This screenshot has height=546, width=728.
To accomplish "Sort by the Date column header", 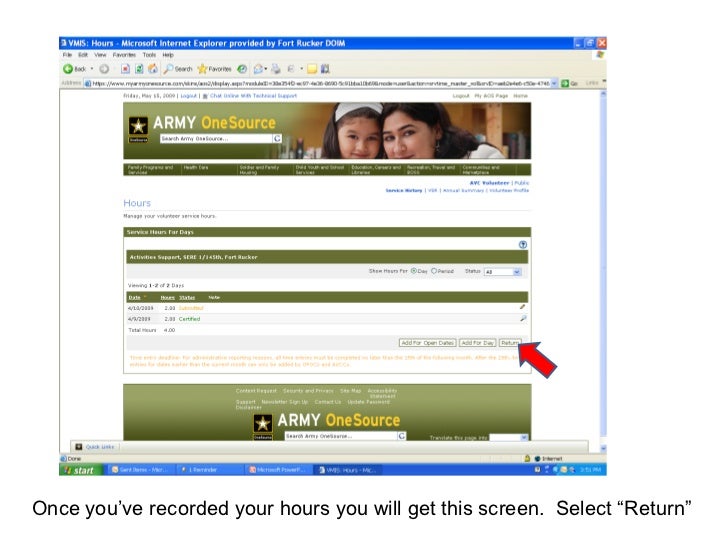I will tap(134, 298).
